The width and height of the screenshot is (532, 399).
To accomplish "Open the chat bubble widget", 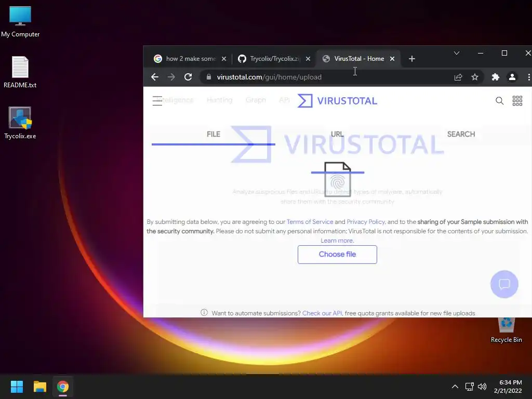I will tap(504, 284).
